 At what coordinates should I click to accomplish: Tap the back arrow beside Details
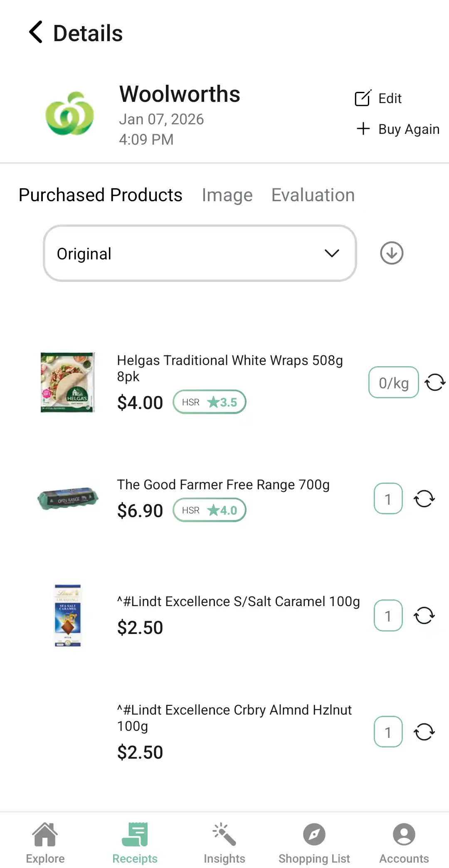[36, 32]
